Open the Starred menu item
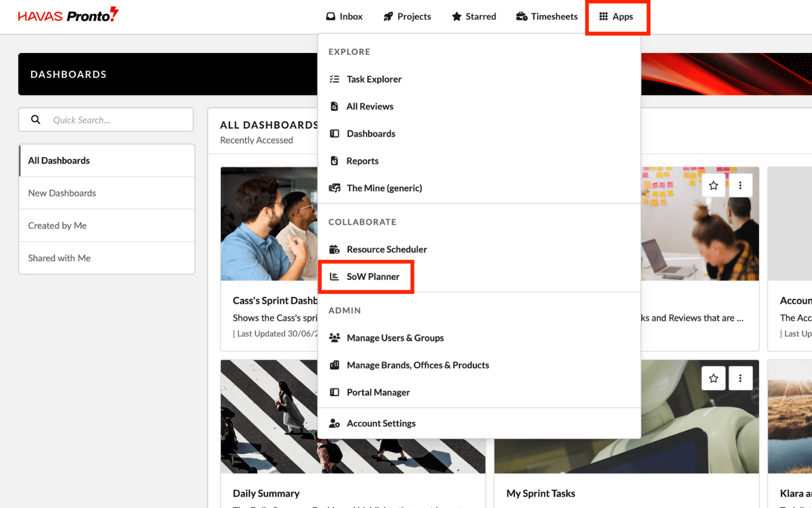812x508 pixels. click(474, 16)
